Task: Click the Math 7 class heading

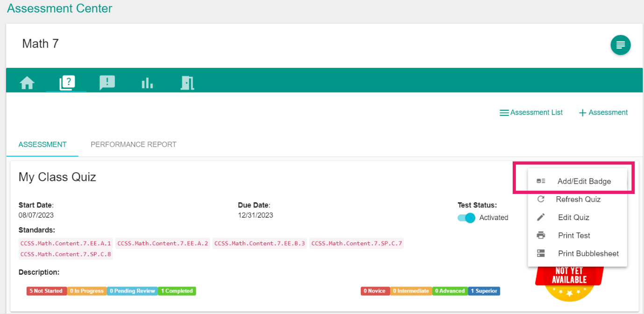Action: [41, 44]
